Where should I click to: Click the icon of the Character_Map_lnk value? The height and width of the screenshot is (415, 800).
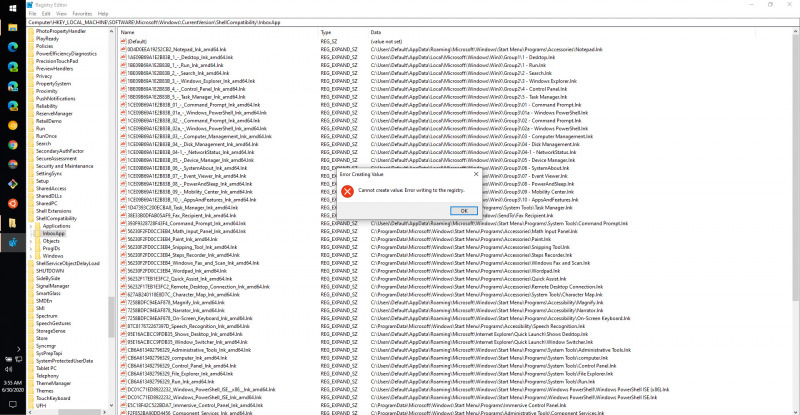(123, 295)
